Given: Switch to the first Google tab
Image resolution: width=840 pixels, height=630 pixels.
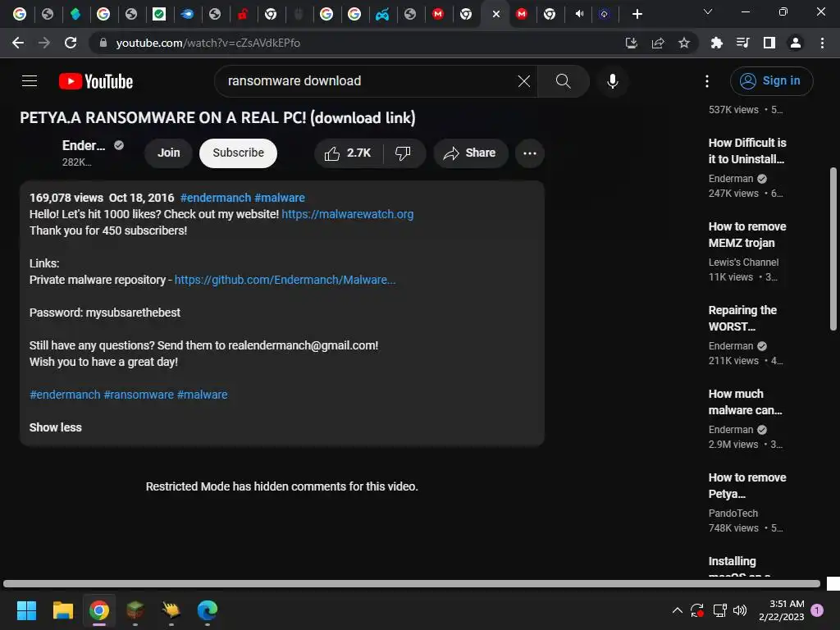Looking at the screenshot, I should pos(20,14).
